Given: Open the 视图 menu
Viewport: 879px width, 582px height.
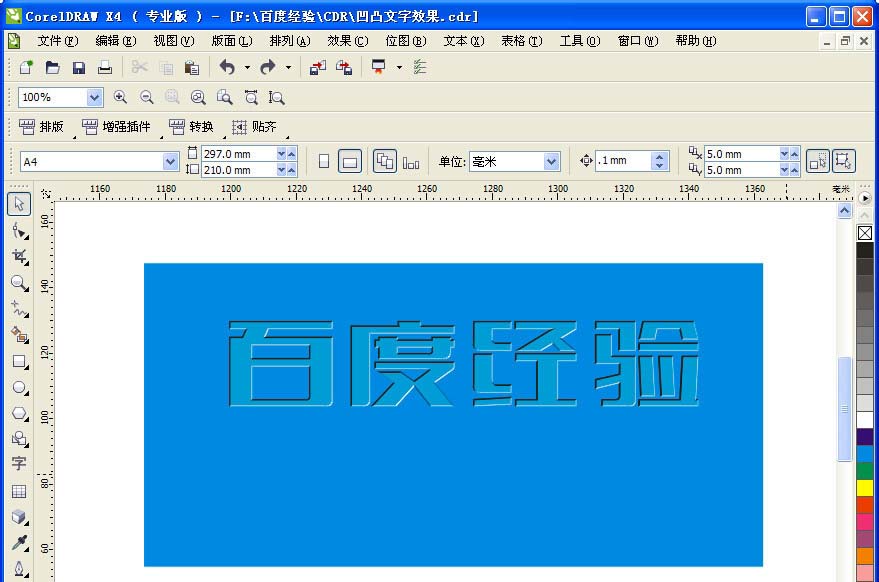Looking at the screenshot, I should (x=174, y=41).
